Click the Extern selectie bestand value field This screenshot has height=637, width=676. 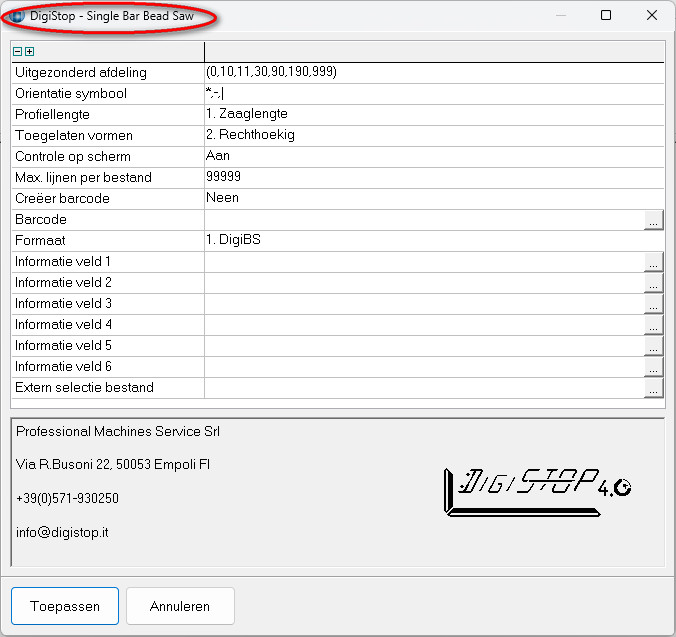[x=424, y=388]
